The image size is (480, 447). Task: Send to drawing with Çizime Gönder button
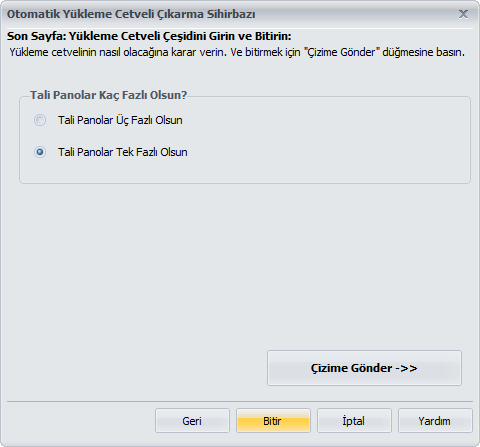[x=364, y=368]
